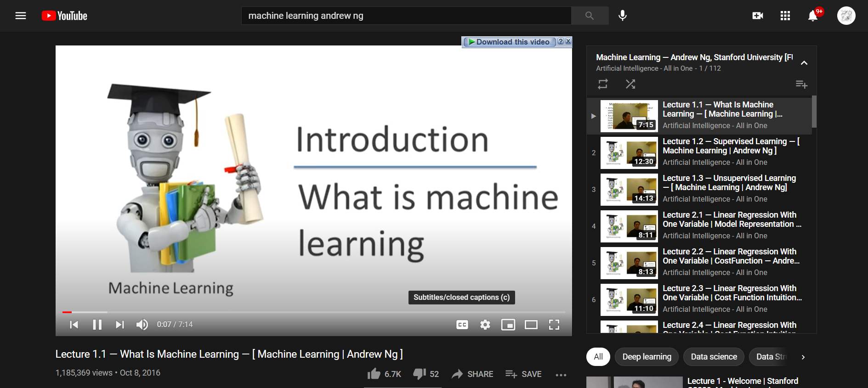Skip to next video
The width and height of the screenshot is (868, 388).
click(119, 325)
